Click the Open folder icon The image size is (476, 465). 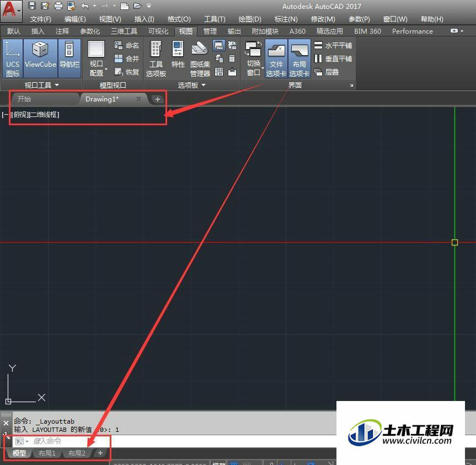pyautogui.click(x=137, y=6)
